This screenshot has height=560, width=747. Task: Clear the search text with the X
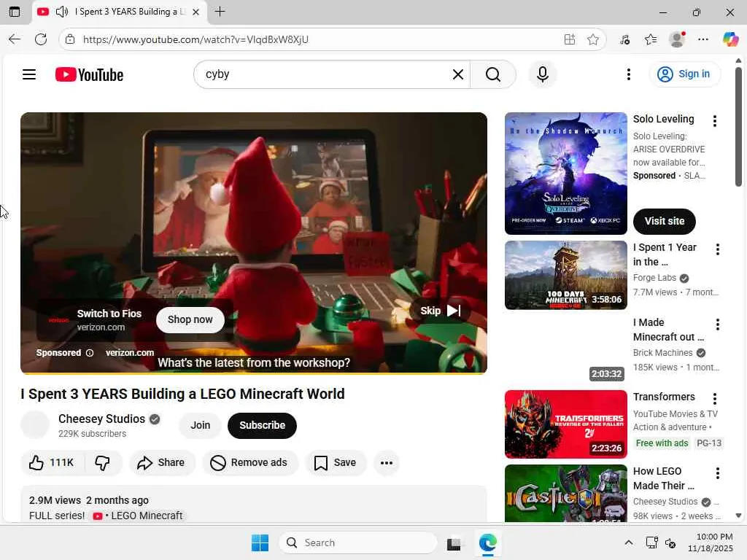point(458,74)
